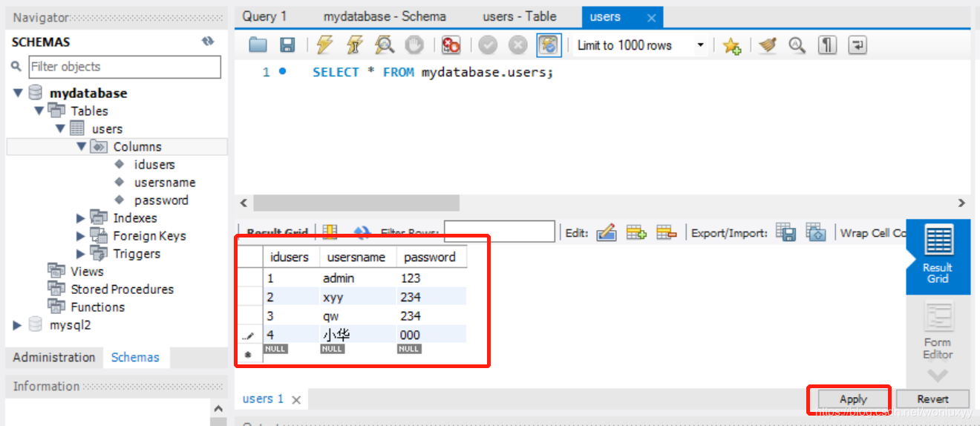980x426 pixels.
Task: Expand more result panel options chevron
Action: click(938, 375)
